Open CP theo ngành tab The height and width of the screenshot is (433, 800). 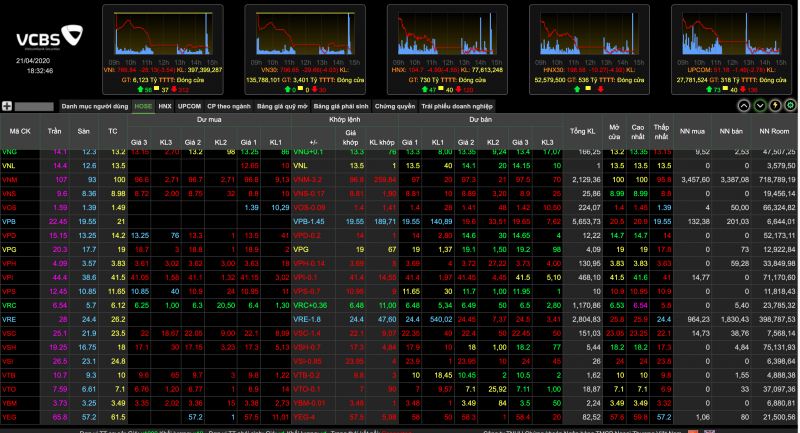(229, 106)
